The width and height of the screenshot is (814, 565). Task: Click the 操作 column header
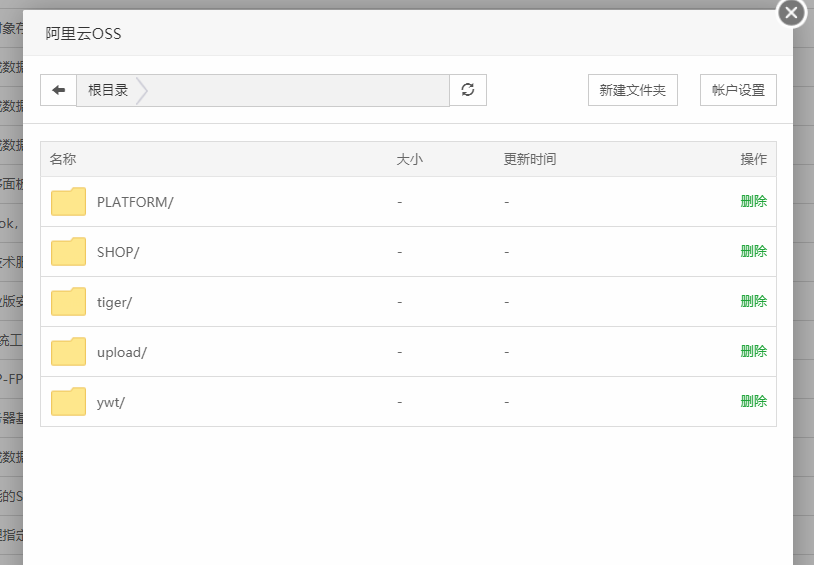tap(753, 159)
